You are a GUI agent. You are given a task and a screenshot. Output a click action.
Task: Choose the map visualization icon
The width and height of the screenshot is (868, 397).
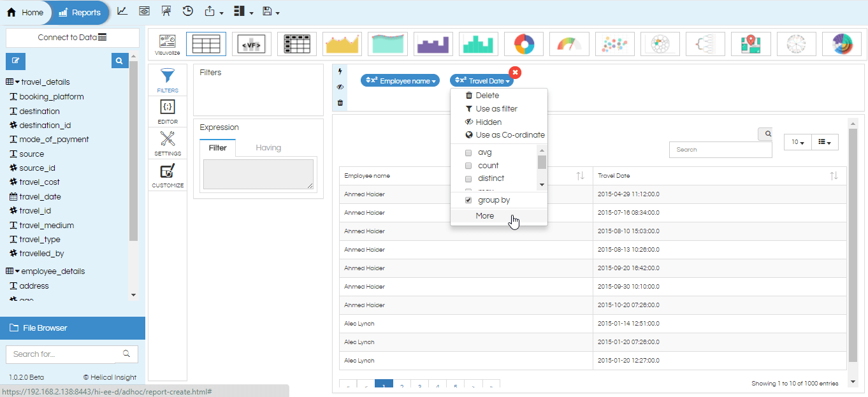[751, 43]
